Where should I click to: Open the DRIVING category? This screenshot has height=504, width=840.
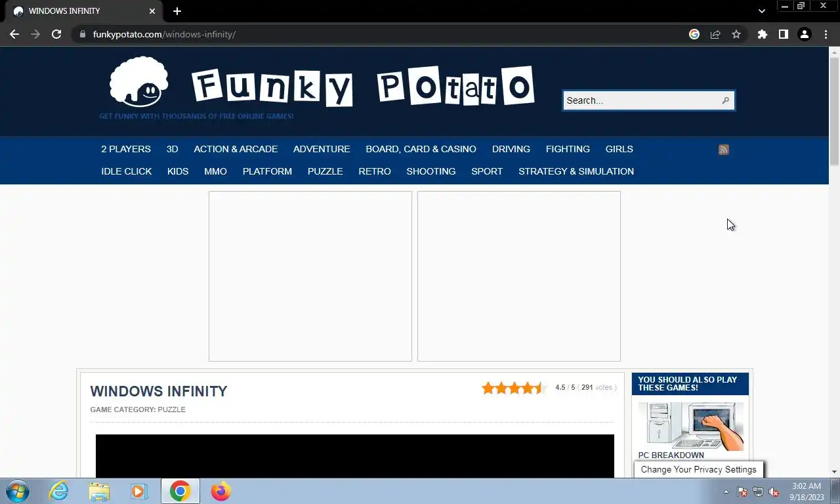click(x=511, y=149)
